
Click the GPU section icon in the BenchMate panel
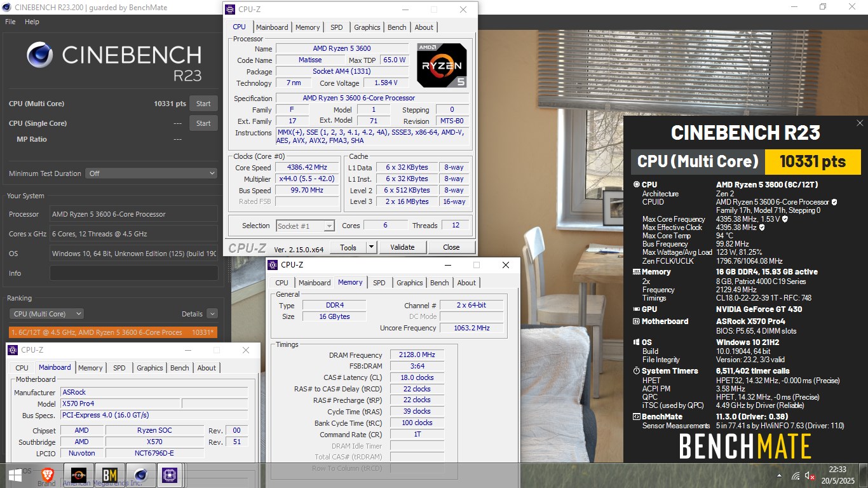coord(637,309)
